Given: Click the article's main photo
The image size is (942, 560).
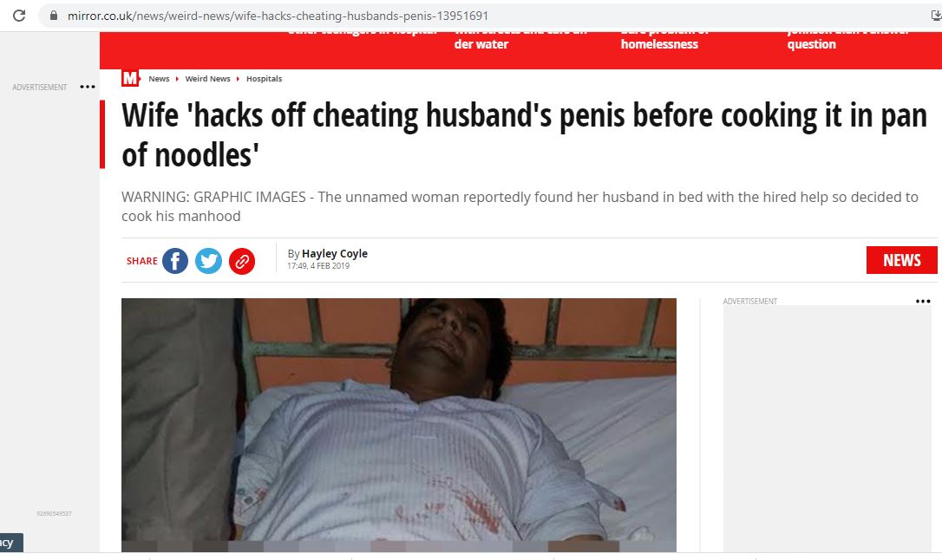Looking at the screenshot, I should (399, 425).
